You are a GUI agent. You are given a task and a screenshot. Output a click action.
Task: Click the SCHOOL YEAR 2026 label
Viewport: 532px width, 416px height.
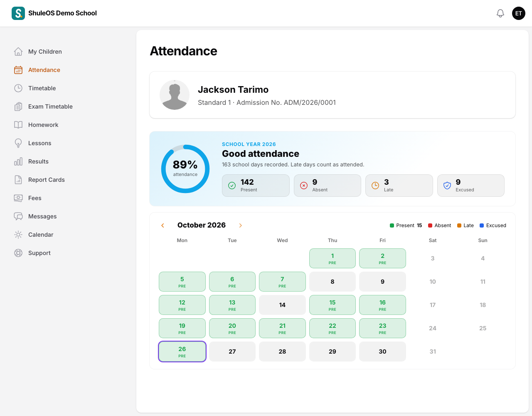(x=249, y=144)
